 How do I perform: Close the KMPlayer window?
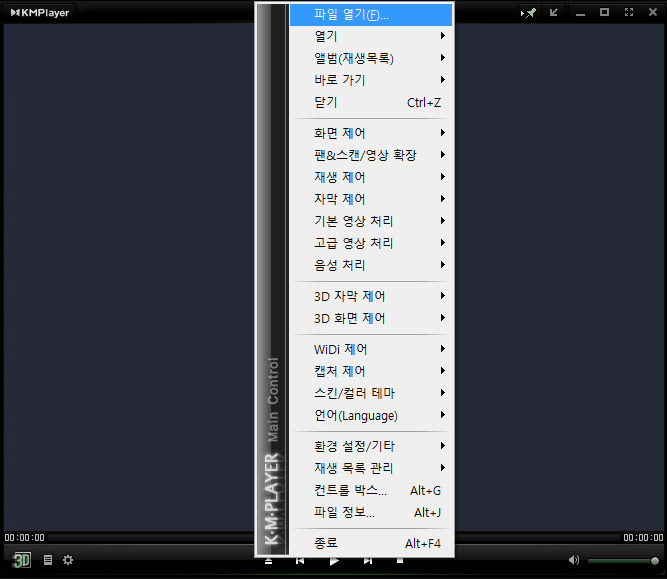point(653,12)
